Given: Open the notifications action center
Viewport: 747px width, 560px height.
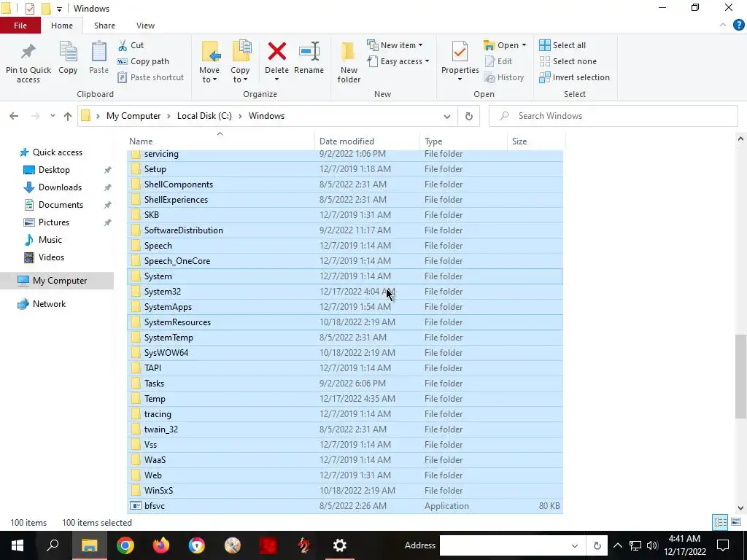Looking at the screenshot, I should (x=723, y=545).
